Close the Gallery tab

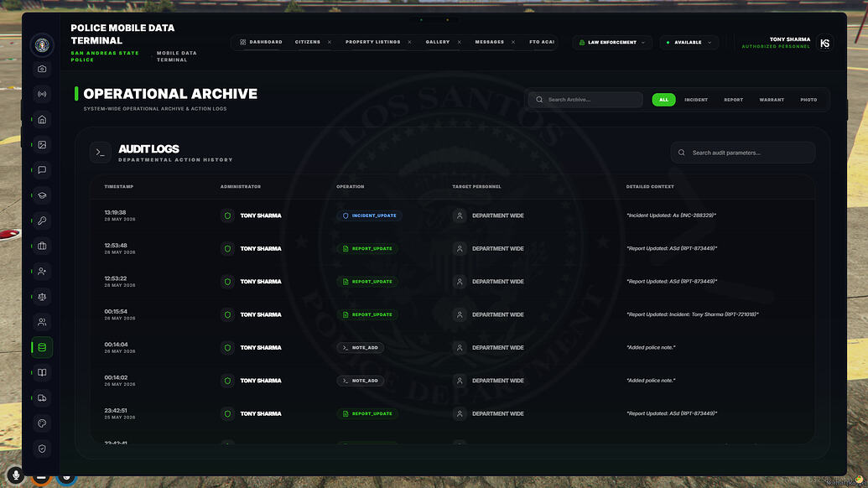[x=459, y=42]
